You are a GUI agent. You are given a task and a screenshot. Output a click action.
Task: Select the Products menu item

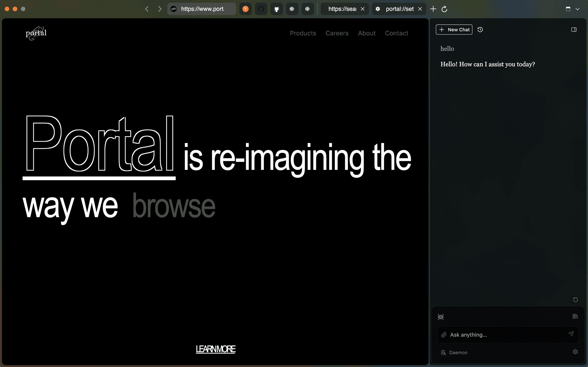click(303, 33)
